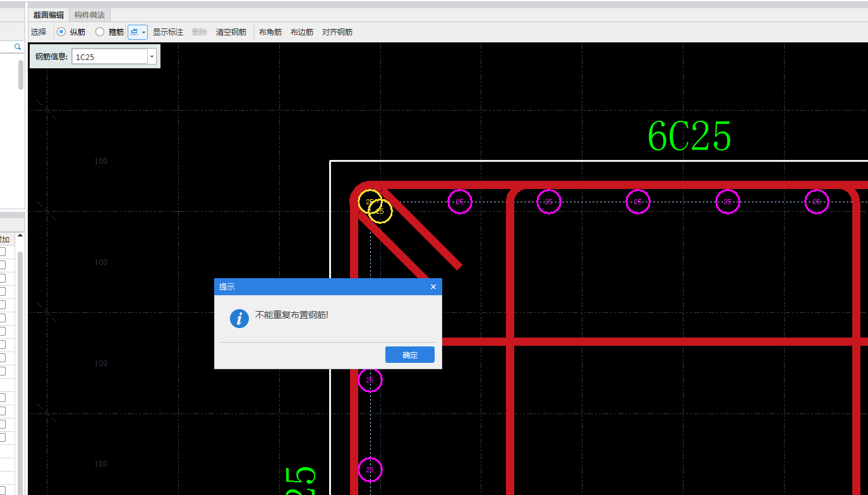The image size is (868, 495).
Task: Open the 点 placement mode dropdown
Action: [x=138, y=32]
